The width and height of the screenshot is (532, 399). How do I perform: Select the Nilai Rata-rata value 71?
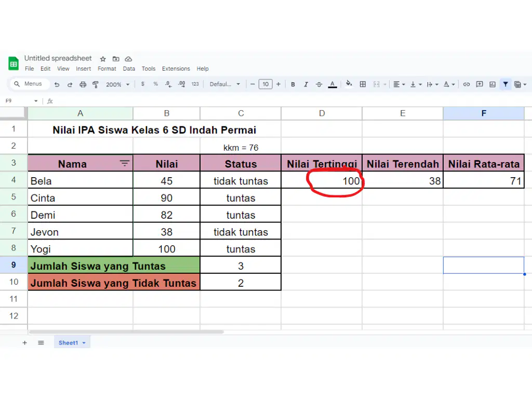[484, 180]
